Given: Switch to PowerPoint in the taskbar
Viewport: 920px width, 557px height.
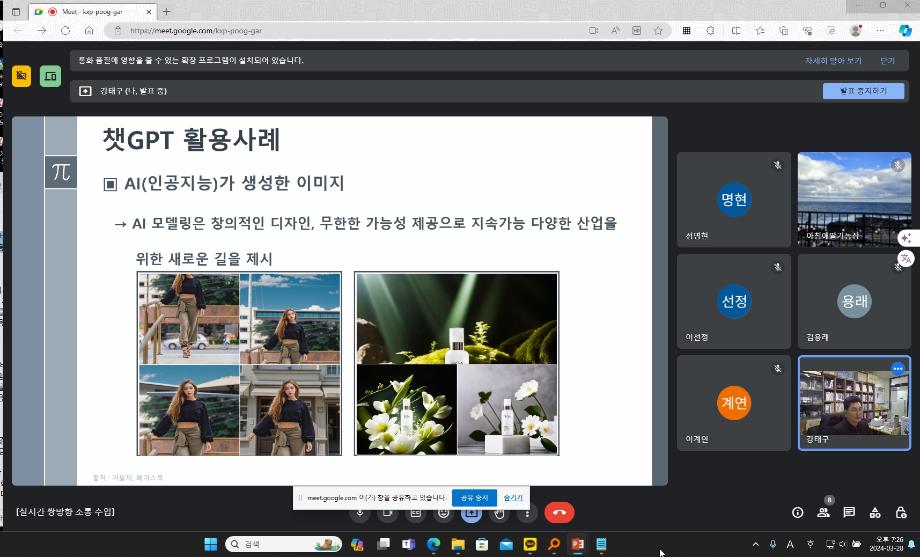Looking at the screenshot, I should point(578,544).
